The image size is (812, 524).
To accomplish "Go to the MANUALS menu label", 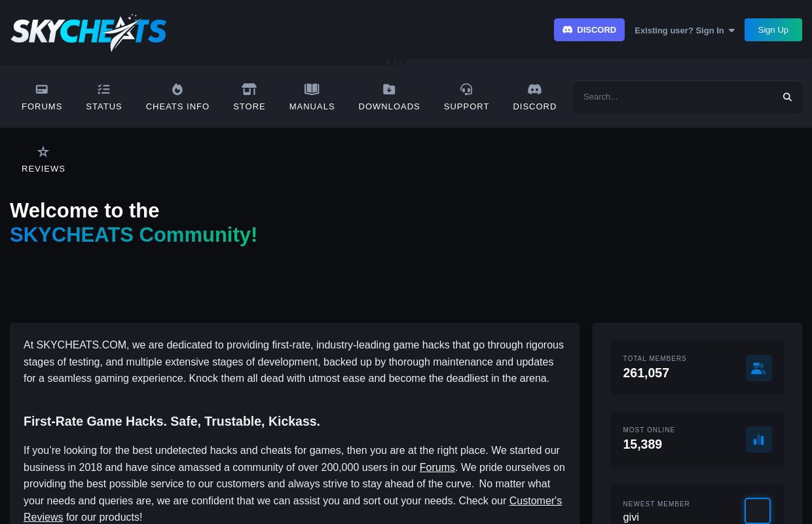I will point(312,106).
